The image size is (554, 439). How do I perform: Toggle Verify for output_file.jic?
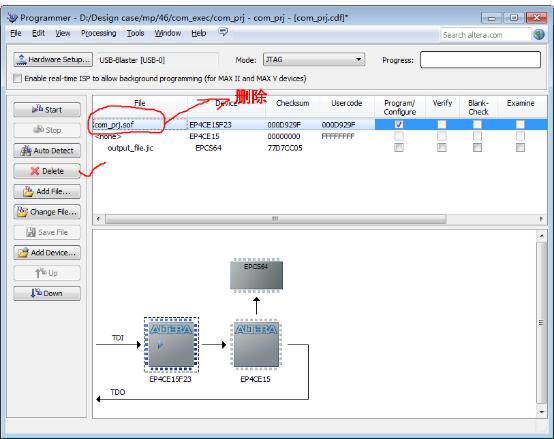pyautogui.click(x=442, y=148)
